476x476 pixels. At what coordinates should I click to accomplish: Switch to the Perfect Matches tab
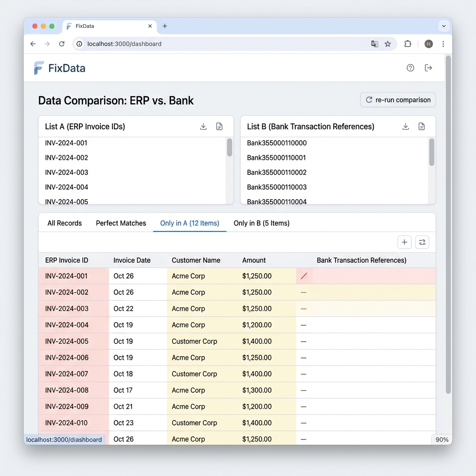[x=121, y=223]
